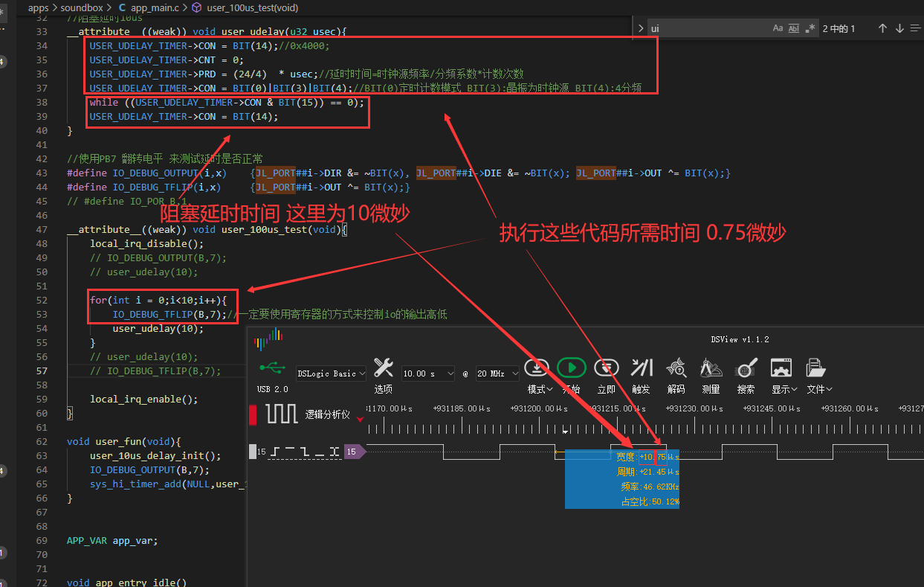Click the purple channel 15 label marker
The width and height of the screenshot is (924, 587).
click(x=355, y=452)
